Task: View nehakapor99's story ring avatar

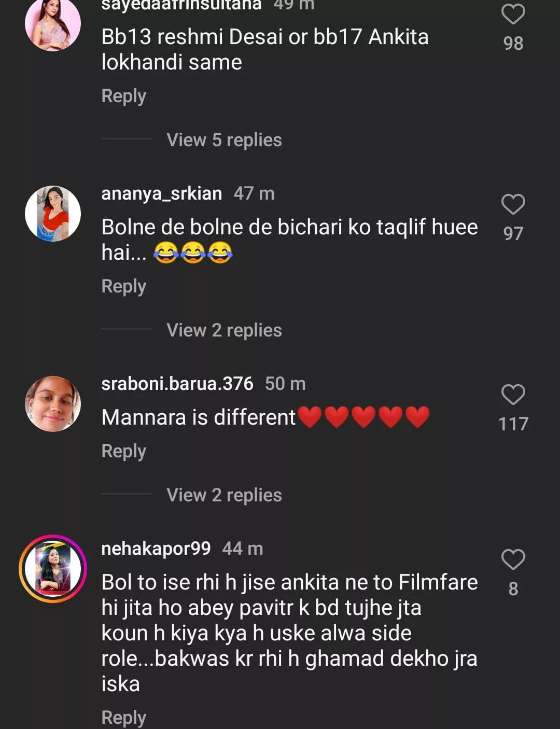Action: click(x=53, y=568)
